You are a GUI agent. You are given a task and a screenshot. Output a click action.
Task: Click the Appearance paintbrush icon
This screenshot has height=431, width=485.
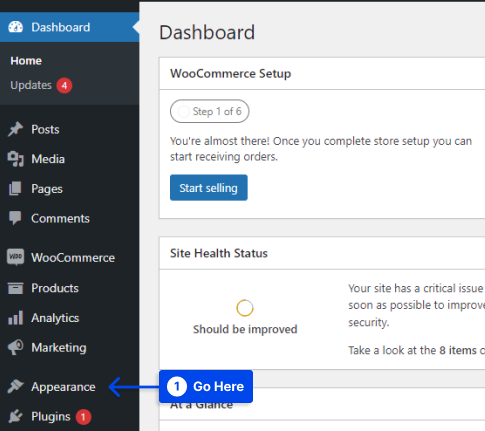15,387
